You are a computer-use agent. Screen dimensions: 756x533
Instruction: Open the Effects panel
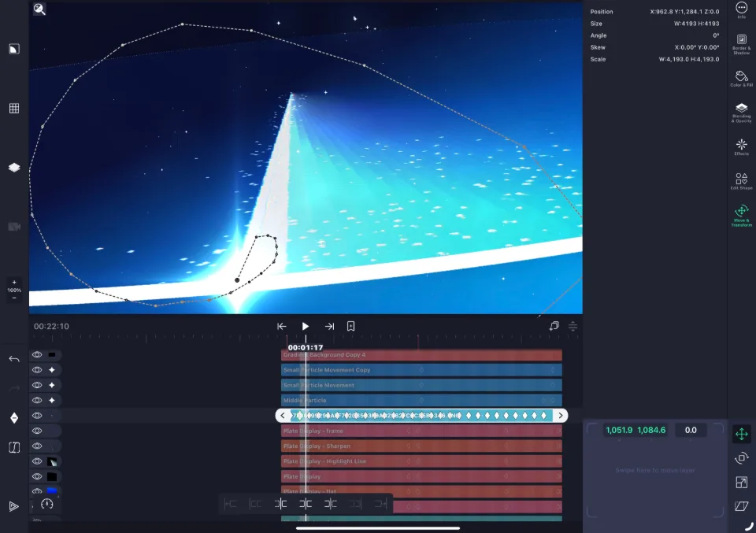[x=742, y=146]
